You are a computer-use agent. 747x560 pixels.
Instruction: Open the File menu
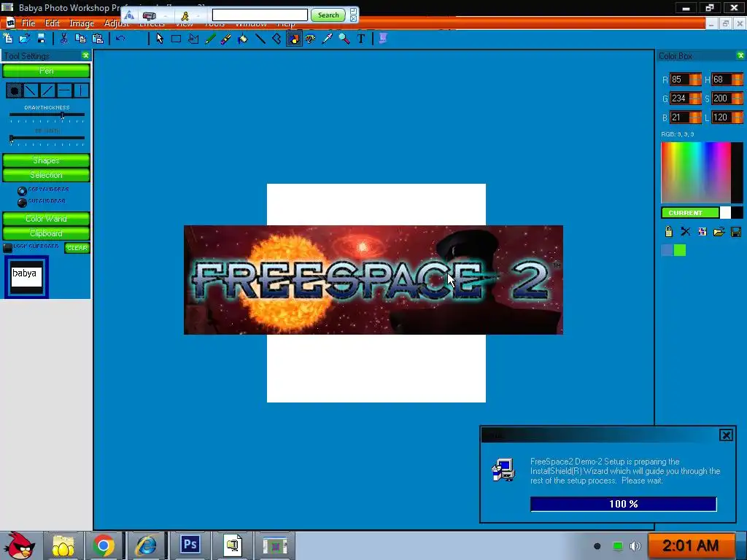pyautogui.click(x=28, y=23)
